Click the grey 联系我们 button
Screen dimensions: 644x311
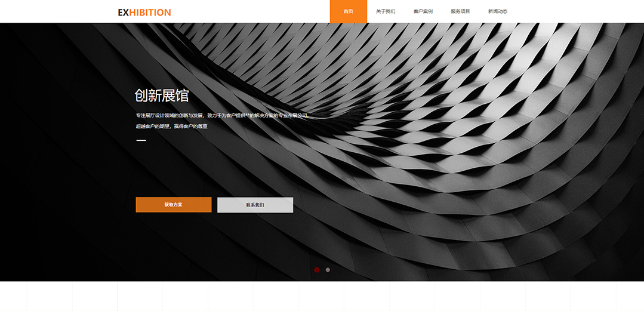click(255, 205)
